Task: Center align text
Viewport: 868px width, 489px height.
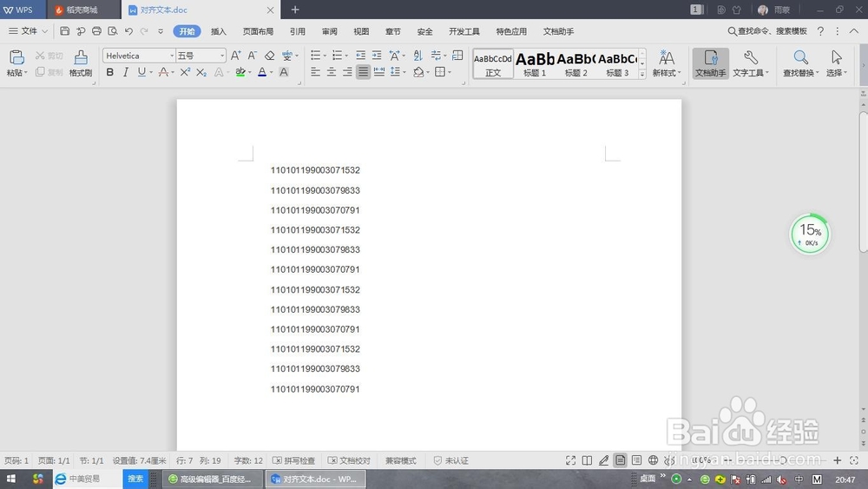Action: coord(332,72)
